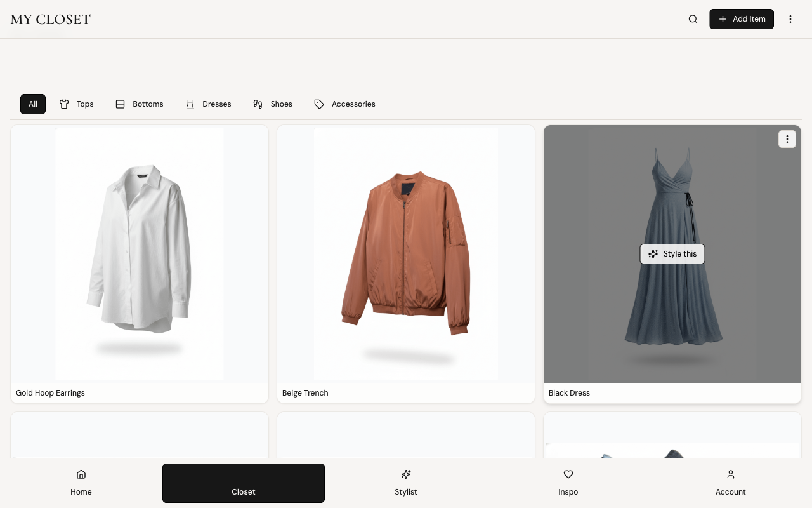Open the white shirt item thumbnail
This screenshot has width=812, height=508.
click(x=140, y=254)
